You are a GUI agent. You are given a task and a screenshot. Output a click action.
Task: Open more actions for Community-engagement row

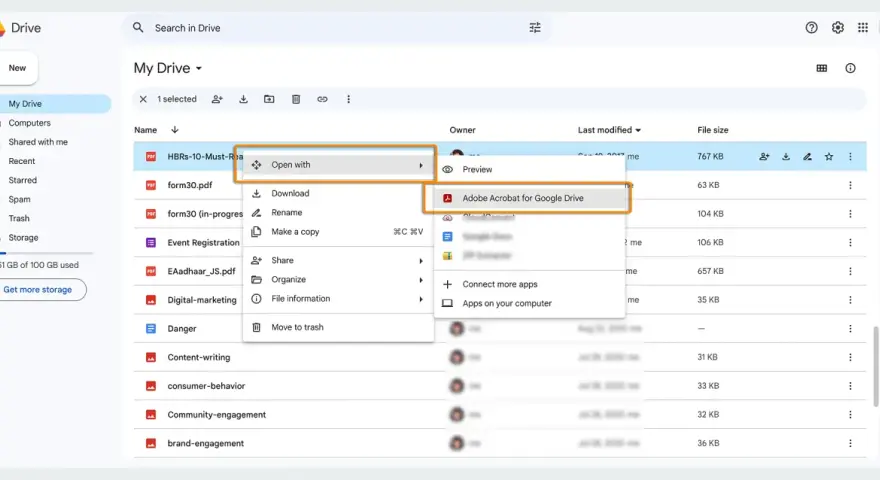(x=850, y=414)
